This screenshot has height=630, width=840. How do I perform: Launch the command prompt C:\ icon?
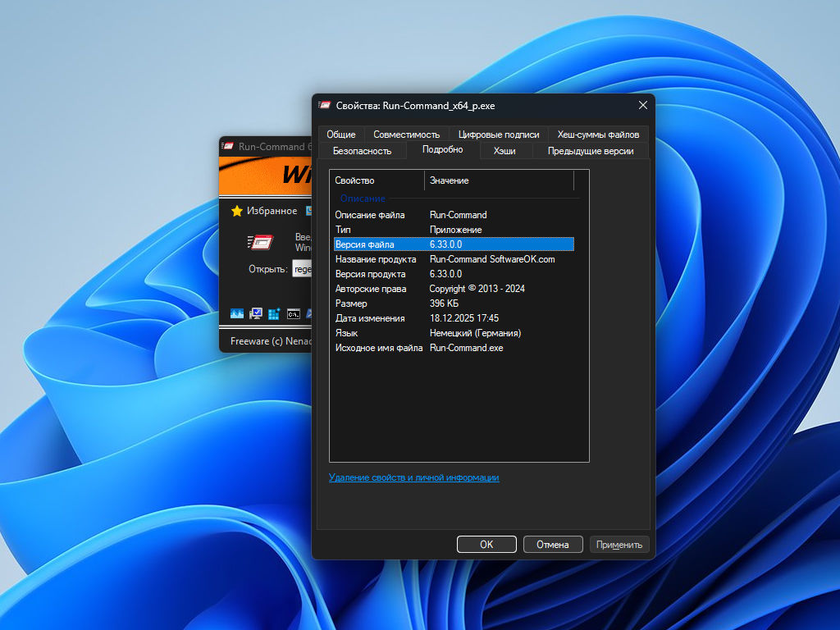point(293,313)
